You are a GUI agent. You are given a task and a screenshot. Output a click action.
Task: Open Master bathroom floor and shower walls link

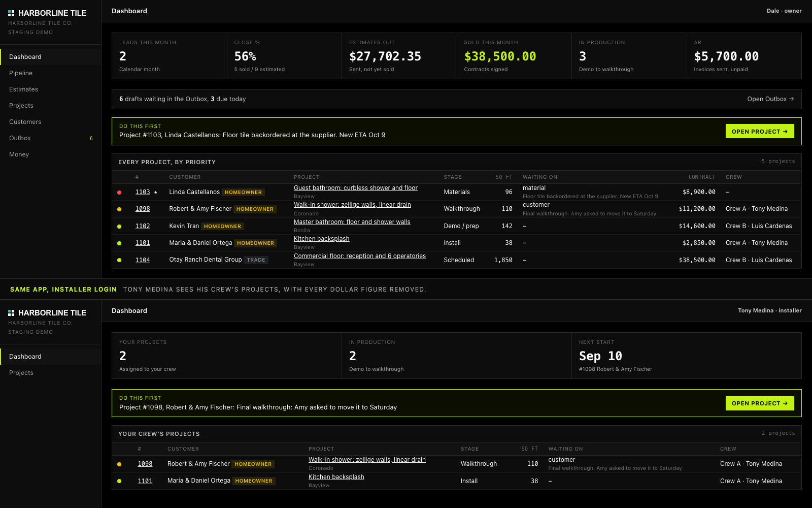pyautogui.click(x=352, y=222)
